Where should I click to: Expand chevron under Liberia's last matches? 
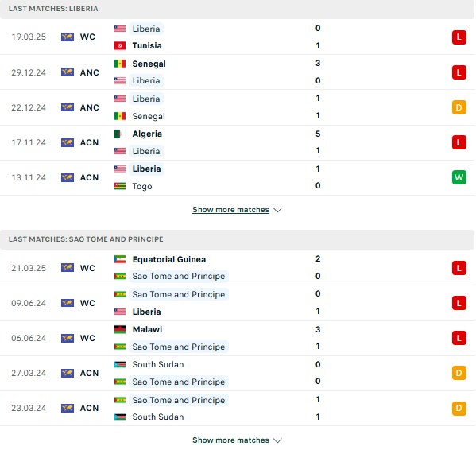pyautogui.click(x=277, y=210)
